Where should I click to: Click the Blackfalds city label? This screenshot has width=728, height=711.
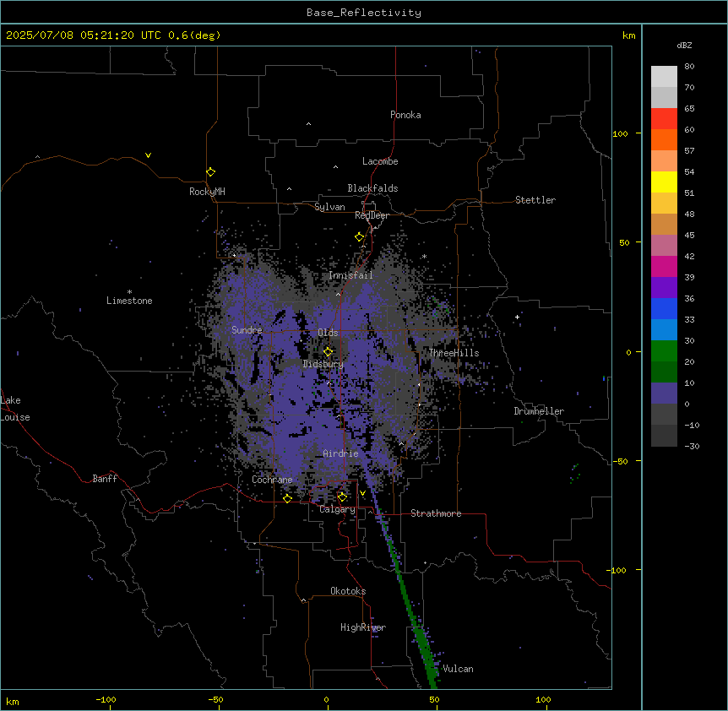click(x=372, y=188)
